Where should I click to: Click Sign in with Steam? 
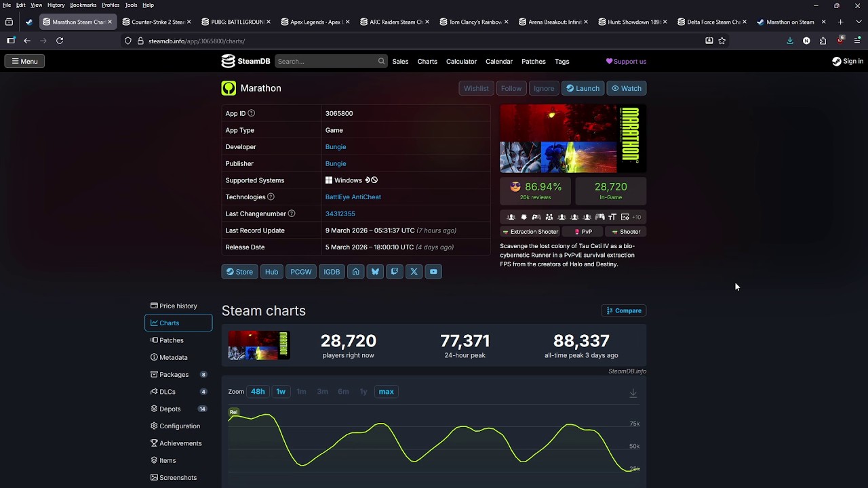click(848, 61)
